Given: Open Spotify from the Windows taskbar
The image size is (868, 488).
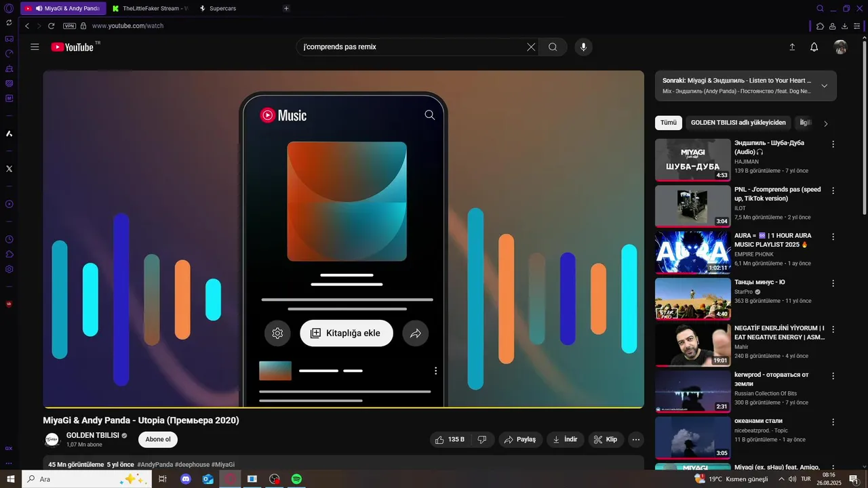Looking at the screenshot, I should click(296, 479).
